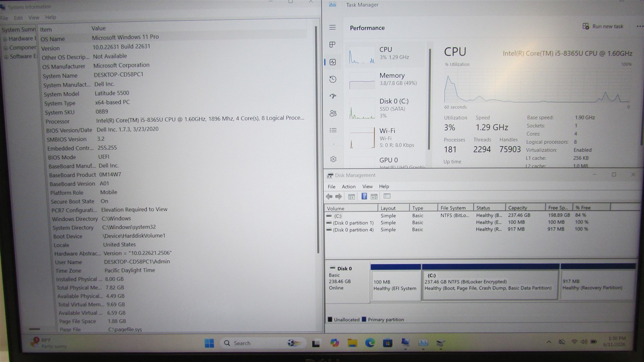Open Edit menu in System Information

pyautogui.click(x=18, y=18)
